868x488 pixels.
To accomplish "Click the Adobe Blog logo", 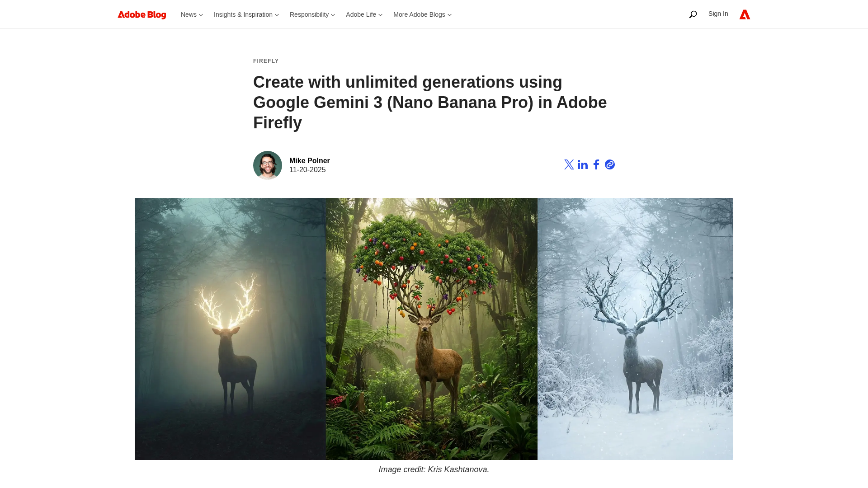I will coord(142,15).
